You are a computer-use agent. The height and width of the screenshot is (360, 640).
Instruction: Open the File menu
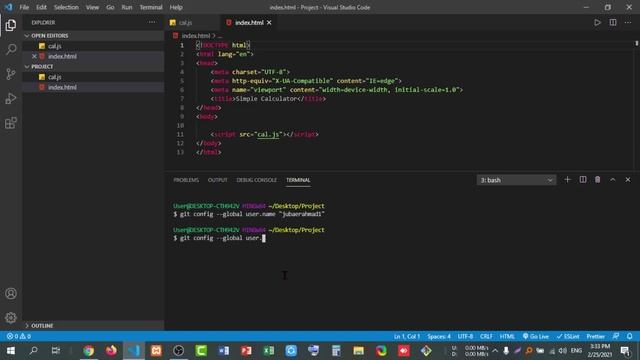click(x=24, y=7)
